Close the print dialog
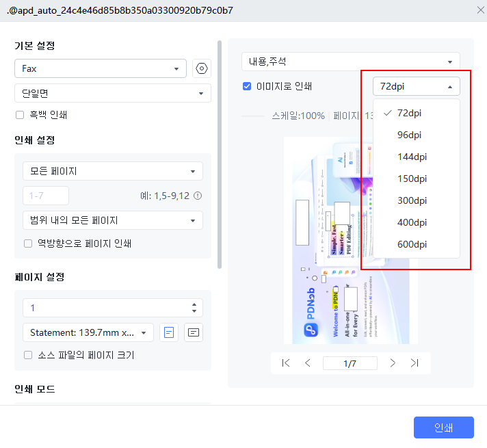This screenshot has height=448, width=487. click(x=480, y=10)
